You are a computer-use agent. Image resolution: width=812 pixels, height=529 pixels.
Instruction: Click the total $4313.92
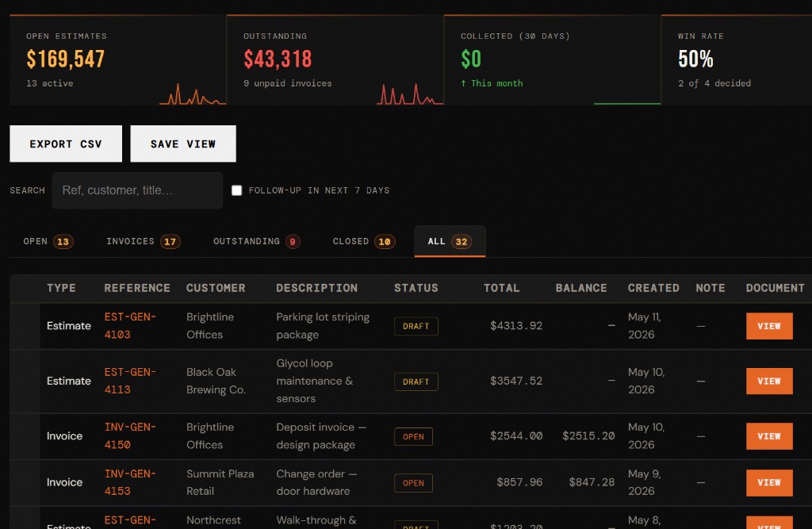coord(516,326)
